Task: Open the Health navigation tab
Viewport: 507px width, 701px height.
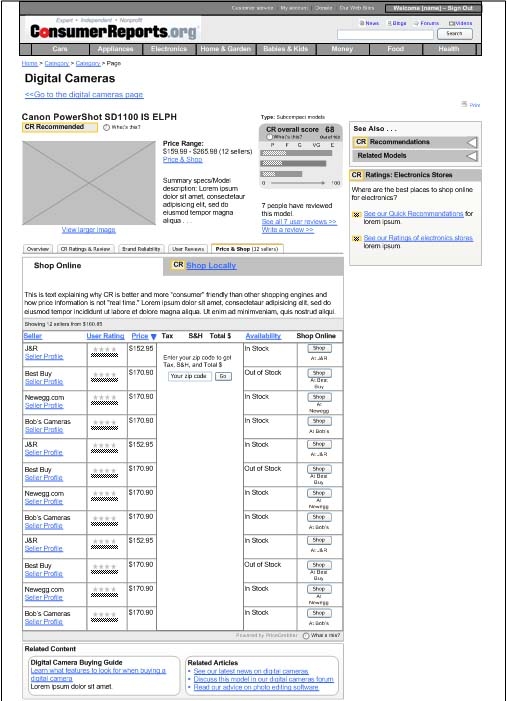Action: [x=449, y=49]
